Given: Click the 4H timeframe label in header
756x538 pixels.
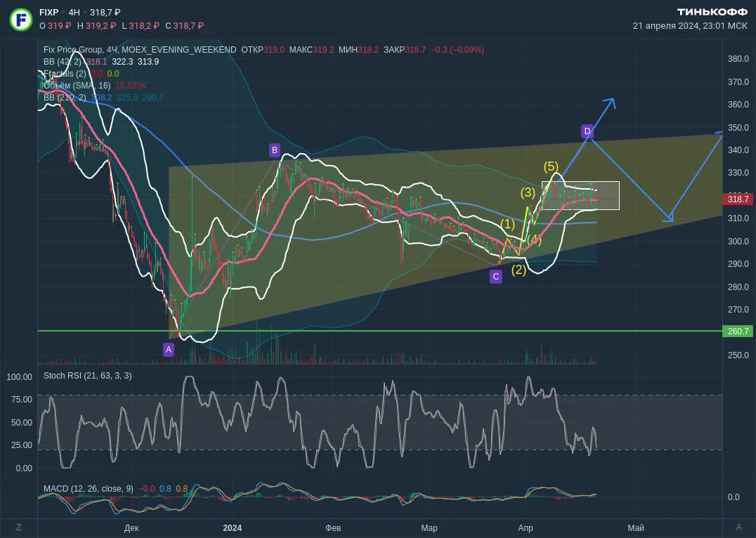Looking at the screenshot, I should point(74,13).
